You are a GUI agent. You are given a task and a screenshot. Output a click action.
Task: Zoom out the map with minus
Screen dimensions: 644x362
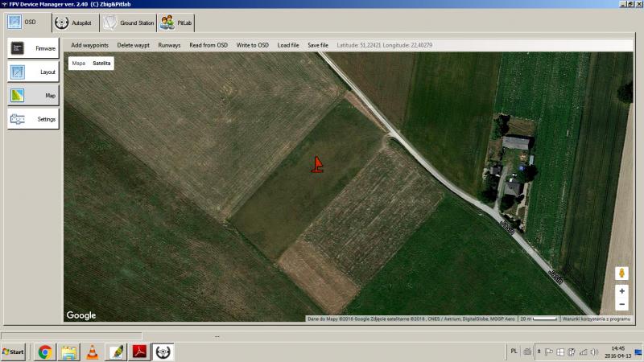pos(621,304)
